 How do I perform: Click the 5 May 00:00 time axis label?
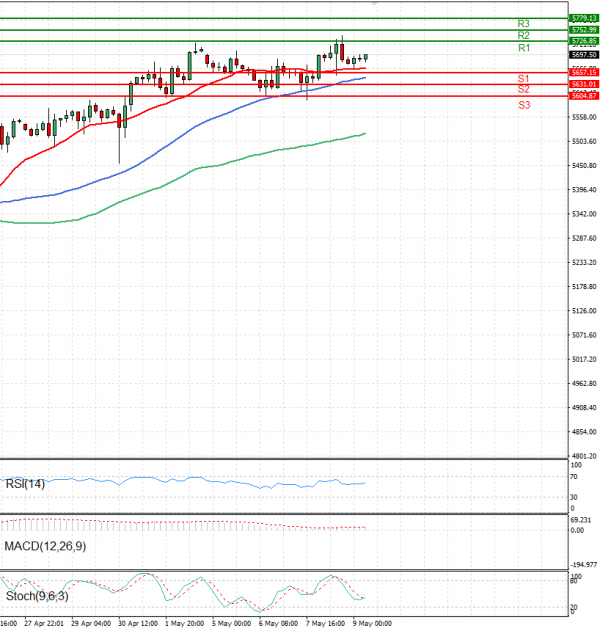point(230,623)
